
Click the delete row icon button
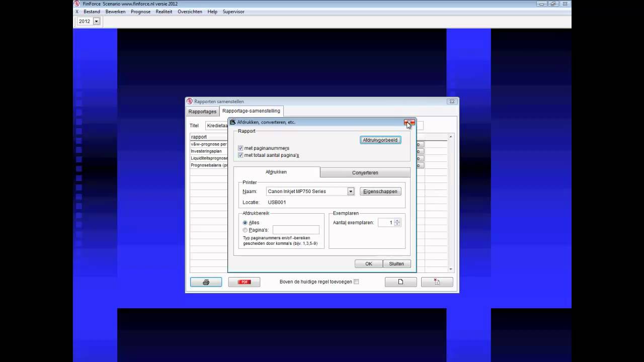(x=437, y=282)
